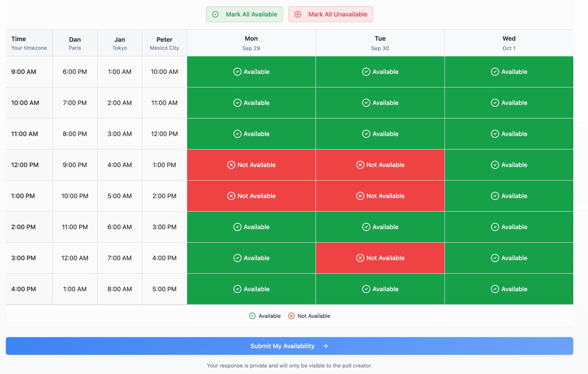Click X icon in Monday 12:00 PM slot

pos(231,165)
